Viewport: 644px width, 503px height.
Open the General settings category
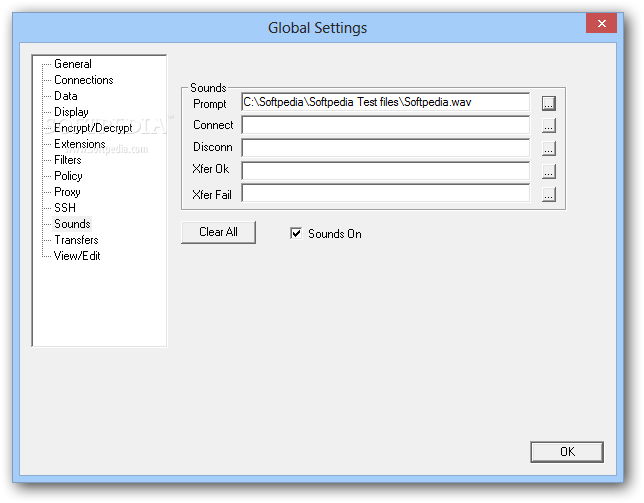point(73,64)
